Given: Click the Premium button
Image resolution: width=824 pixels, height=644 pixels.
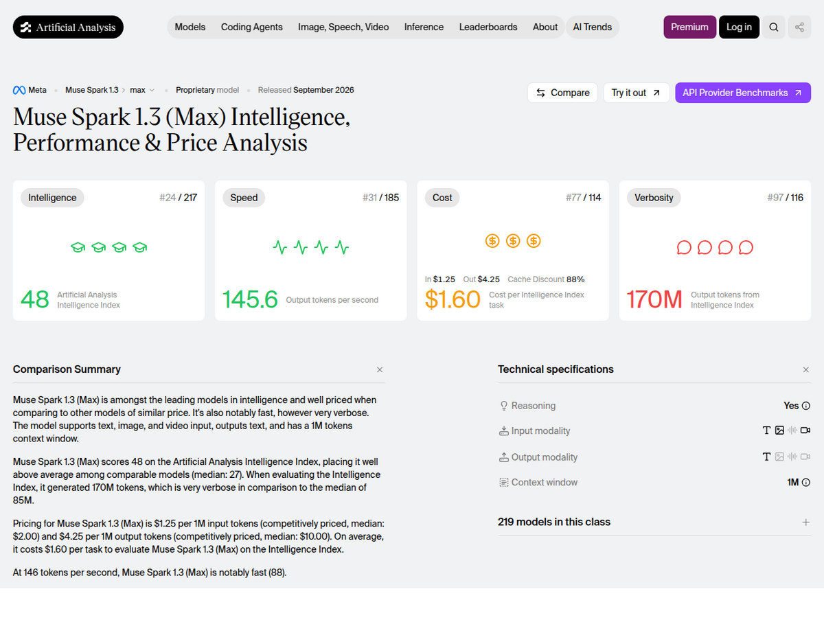Looking at the screenshot, I should 689,27.
